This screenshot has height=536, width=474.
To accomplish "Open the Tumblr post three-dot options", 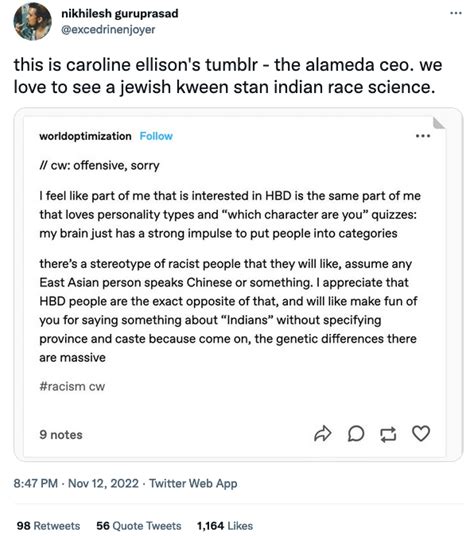I will [423, 136].
